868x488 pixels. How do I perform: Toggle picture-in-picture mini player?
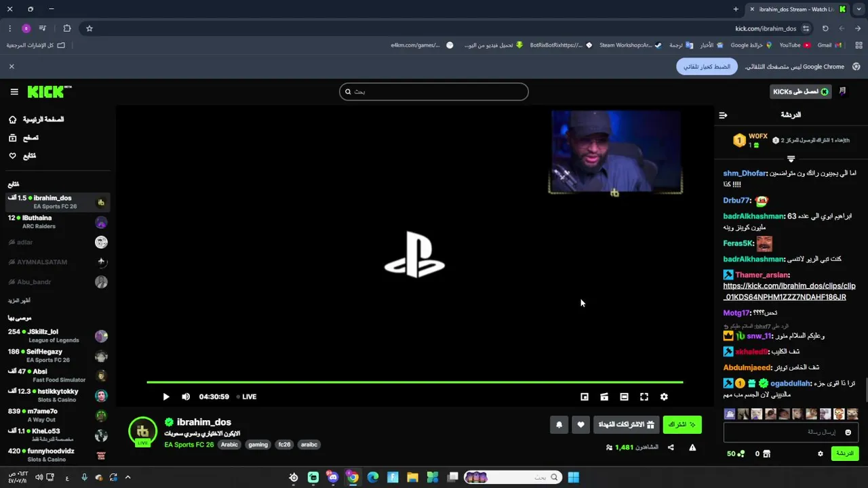pyautogui.click(x=585, y=396)
